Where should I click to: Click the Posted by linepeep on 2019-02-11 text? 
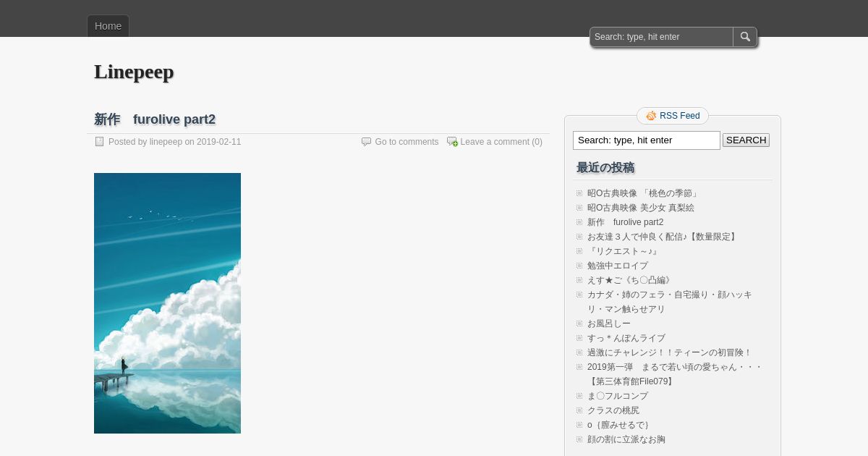coord(174,142)
